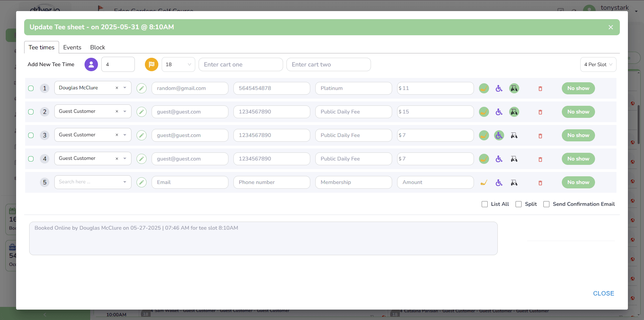Check the Send Confirmation Email box
The width and height of the screenshot is (644, 320).
pyautogui.click(x=546, y=204)
